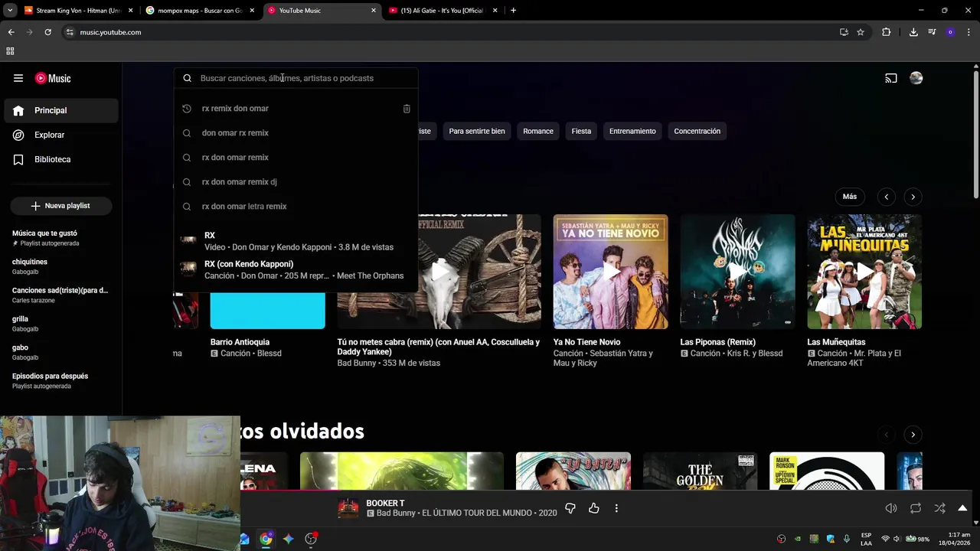Open Cast to device icon
This screenshot has height=551, width=980.
point(891,78)
